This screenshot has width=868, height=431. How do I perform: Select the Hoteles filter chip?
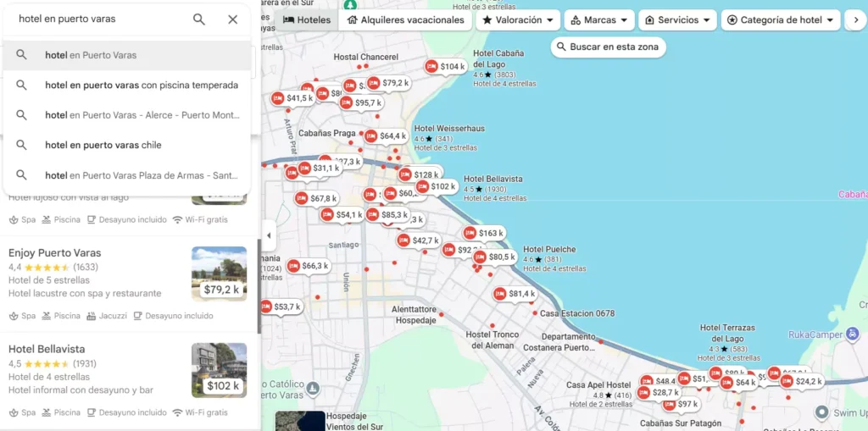click(307, 20)
